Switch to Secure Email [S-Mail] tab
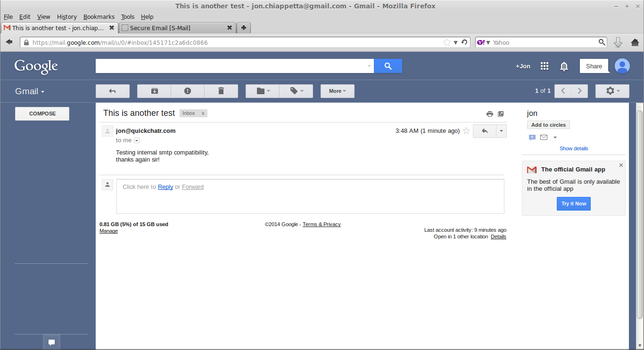Image resolution: width=644 pixels, height=350 pixels. tap(177, 28)
